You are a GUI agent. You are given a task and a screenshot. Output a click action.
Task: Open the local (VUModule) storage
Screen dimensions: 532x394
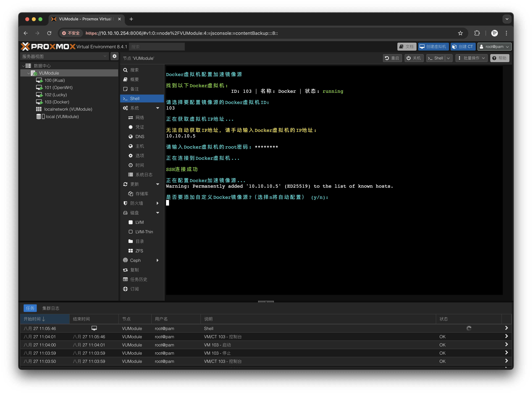[x=62, y=116]
